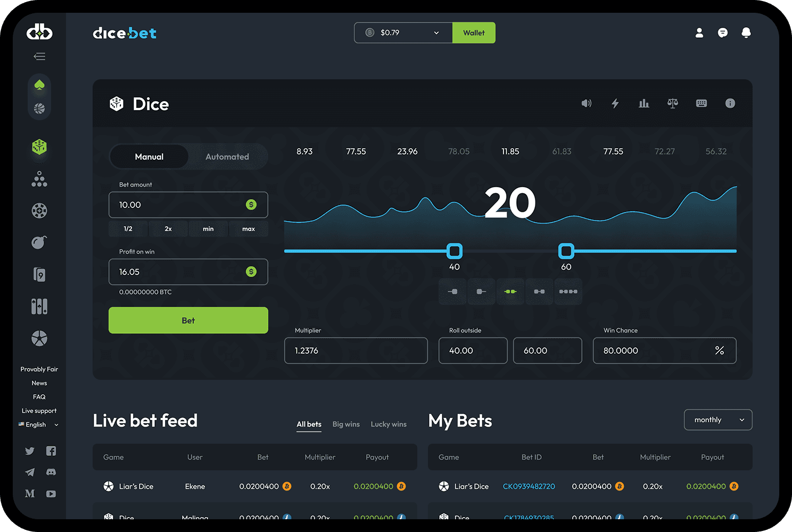Switch to Manual betting mode
792x532 pixels.
(149, 156)
